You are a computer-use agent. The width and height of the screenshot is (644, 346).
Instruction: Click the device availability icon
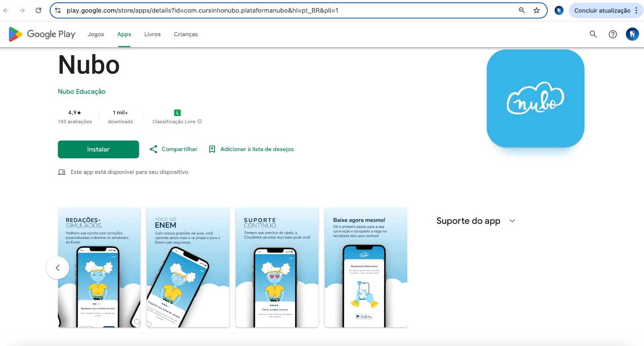point(62,172)
